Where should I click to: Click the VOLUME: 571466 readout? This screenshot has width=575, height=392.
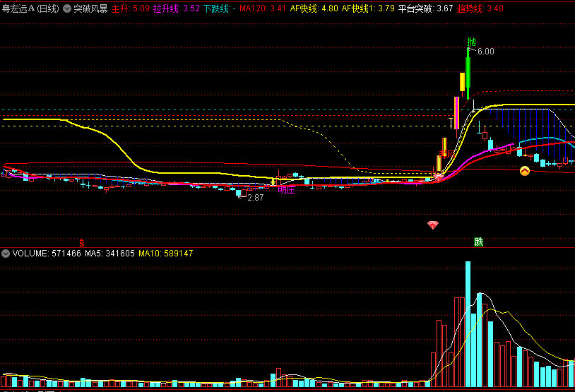coord(47,254)
